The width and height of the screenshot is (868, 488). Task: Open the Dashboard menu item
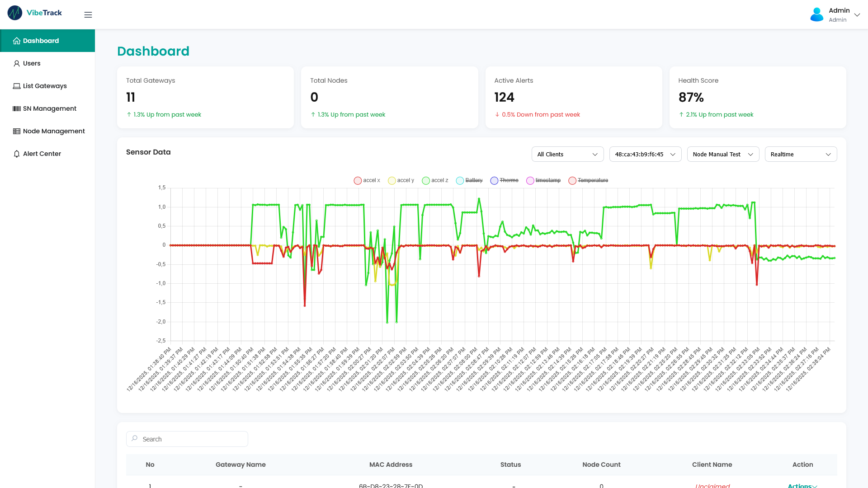pos(41,41)
